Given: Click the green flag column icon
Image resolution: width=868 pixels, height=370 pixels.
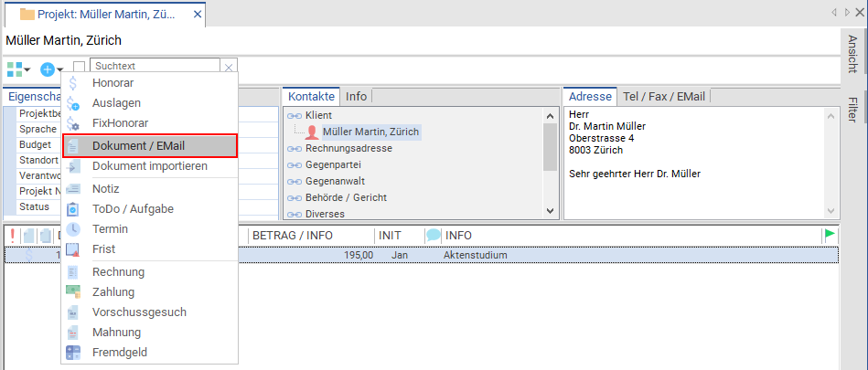Looking at the screenshot, I should [830, 235].
